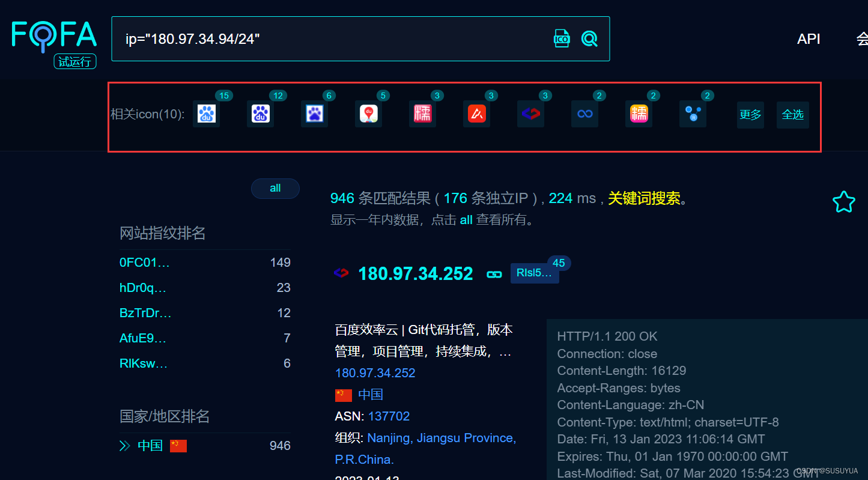
Task: Toggle the "all" pill above the sidebar
Action: (275, 188)
